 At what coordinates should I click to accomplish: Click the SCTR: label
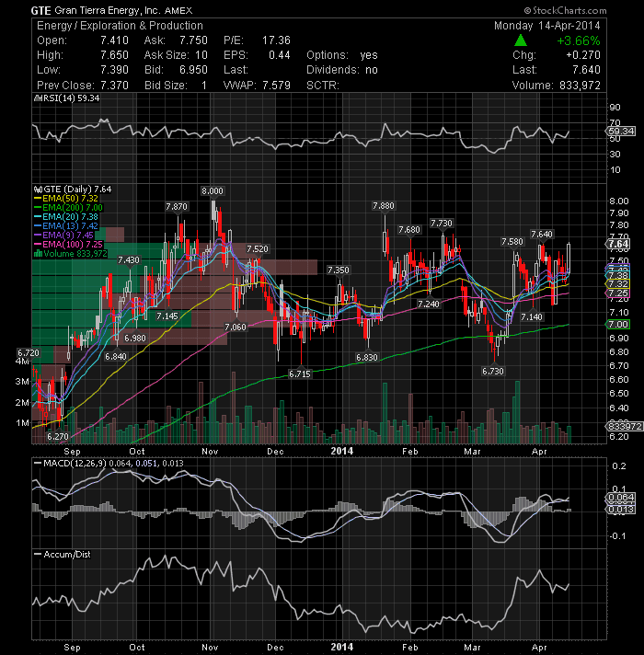[322, 86]
